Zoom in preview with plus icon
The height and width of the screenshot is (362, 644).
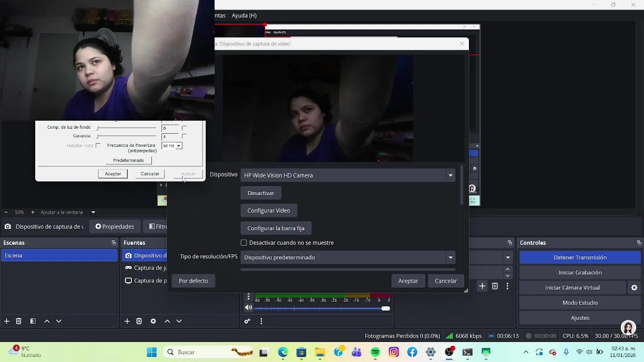coord(33,212)
